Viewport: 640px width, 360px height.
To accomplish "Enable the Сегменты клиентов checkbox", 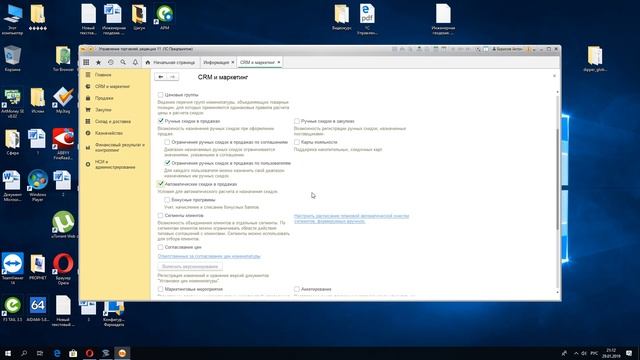I will 160,216.
